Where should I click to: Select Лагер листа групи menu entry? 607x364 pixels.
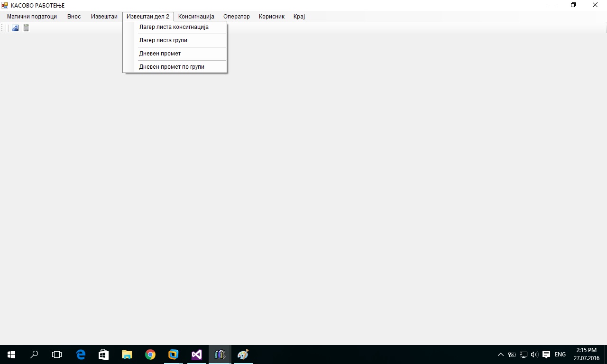pos(163,40)
